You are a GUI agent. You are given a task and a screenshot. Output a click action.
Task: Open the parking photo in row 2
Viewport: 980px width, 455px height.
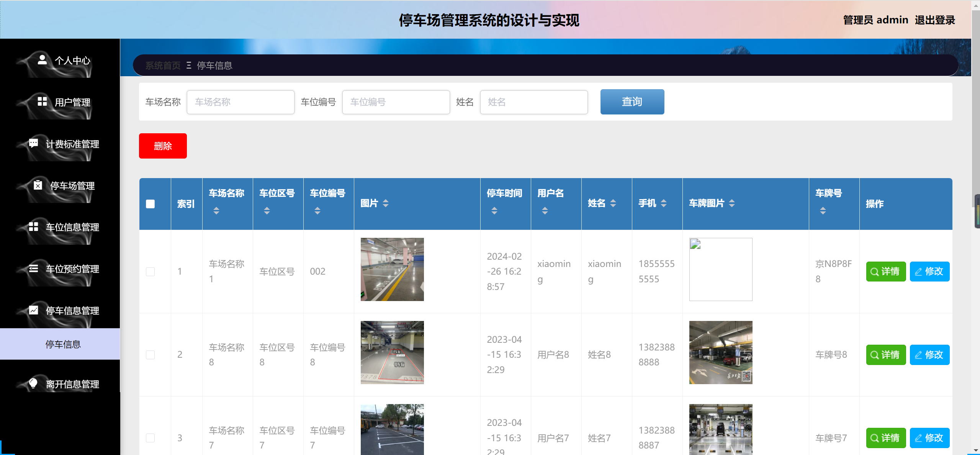coord(392,352)
